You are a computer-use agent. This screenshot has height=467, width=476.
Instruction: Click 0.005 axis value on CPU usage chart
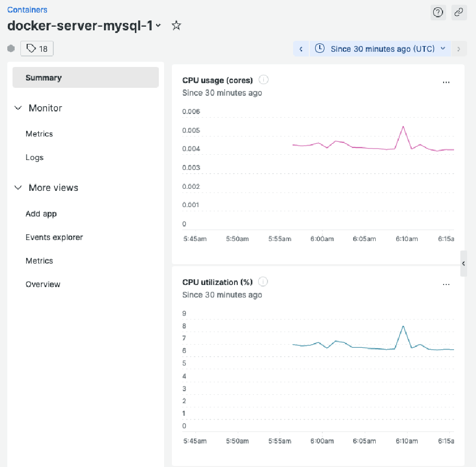(191, 130)
